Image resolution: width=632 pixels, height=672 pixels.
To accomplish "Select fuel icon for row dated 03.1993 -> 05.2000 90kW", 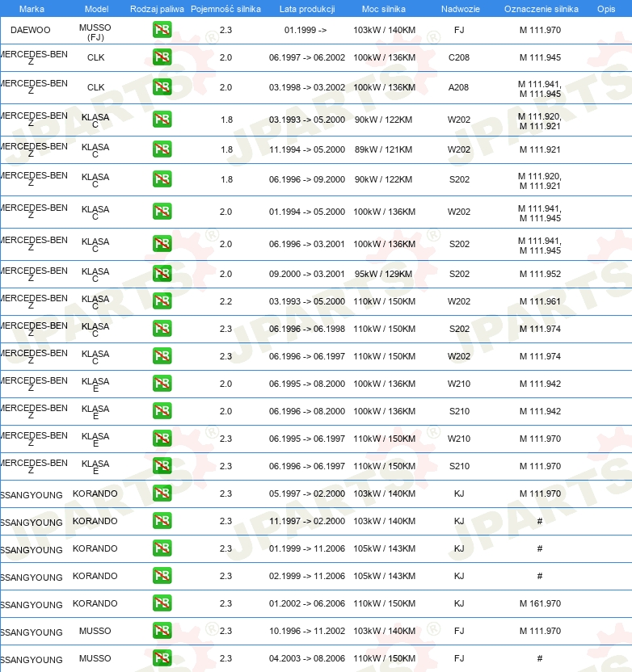I will 162,120.
